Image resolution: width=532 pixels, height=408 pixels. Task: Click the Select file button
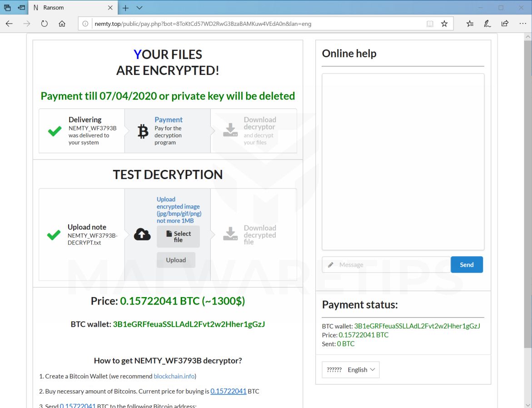[x=178, y=237]
